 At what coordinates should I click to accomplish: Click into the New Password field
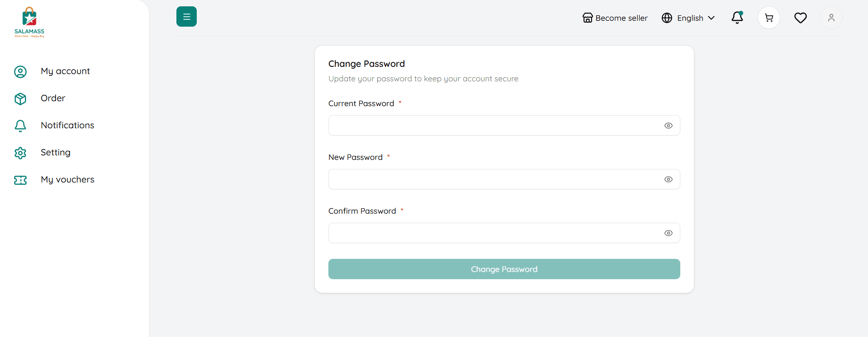pyautogui.click(x=493, y=179)
